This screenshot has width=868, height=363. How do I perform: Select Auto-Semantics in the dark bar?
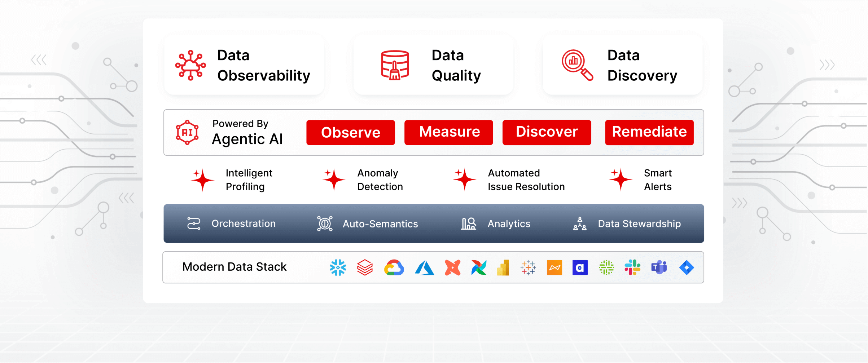tap(380, 224)
